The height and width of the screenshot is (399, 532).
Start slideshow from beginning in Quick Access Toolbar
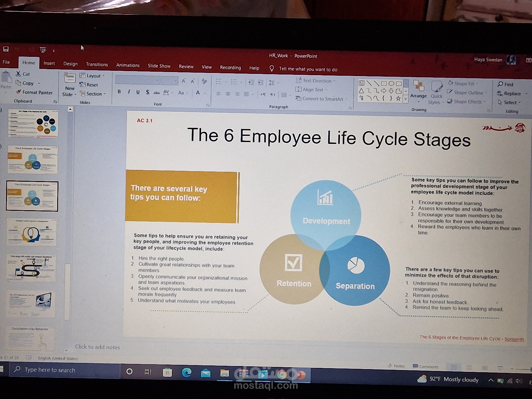click(x=43, y=50)
